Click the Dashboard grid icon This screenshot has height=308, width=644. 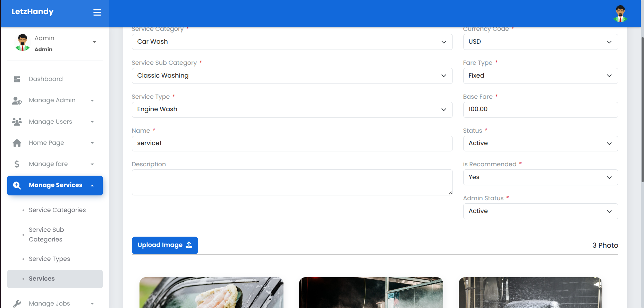17,79
